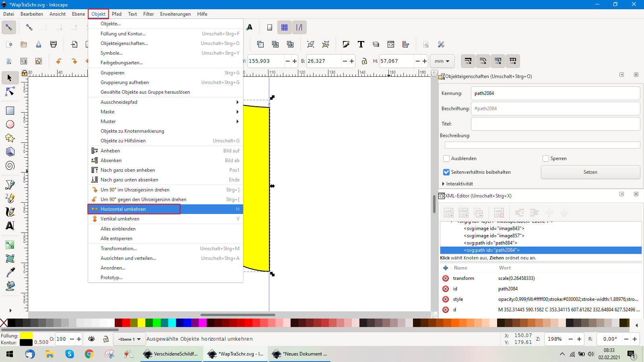Delete the transform attribute in XML editor

pos(446,278)
